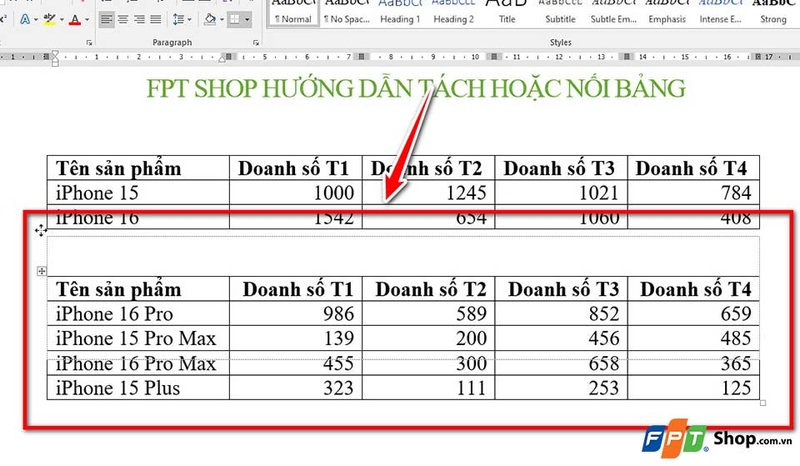Click the table resize handle below iPhone 15 Plus
Screen dimensions: 800x466
(x=763, y=403)
